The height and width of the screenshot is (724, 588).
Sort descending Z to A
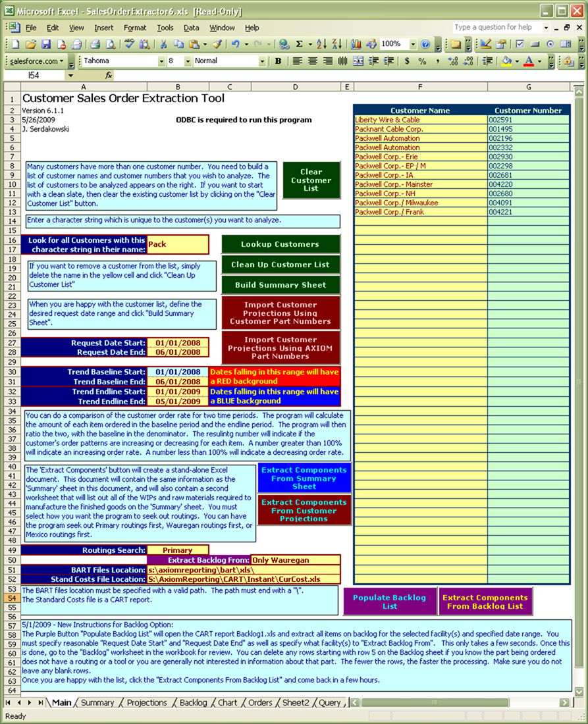(337, 44)
